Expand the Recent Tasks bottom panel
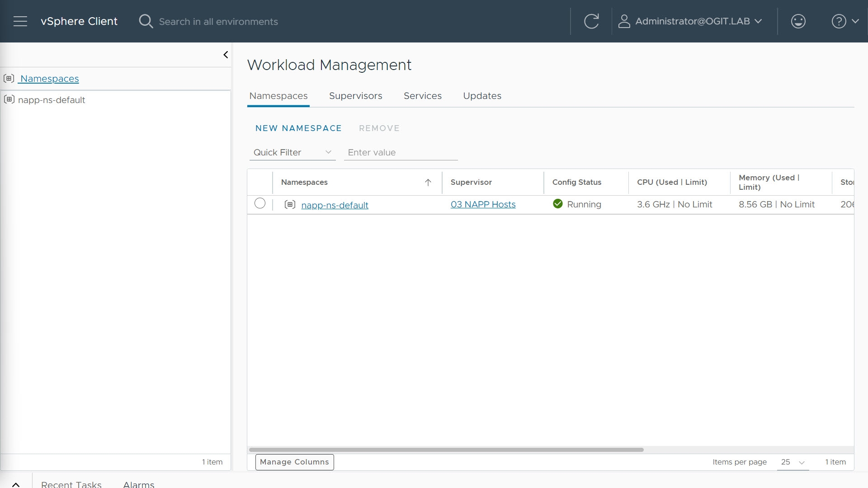The height and width of the screenshot is (488, 868). click(x=16, y=484)
